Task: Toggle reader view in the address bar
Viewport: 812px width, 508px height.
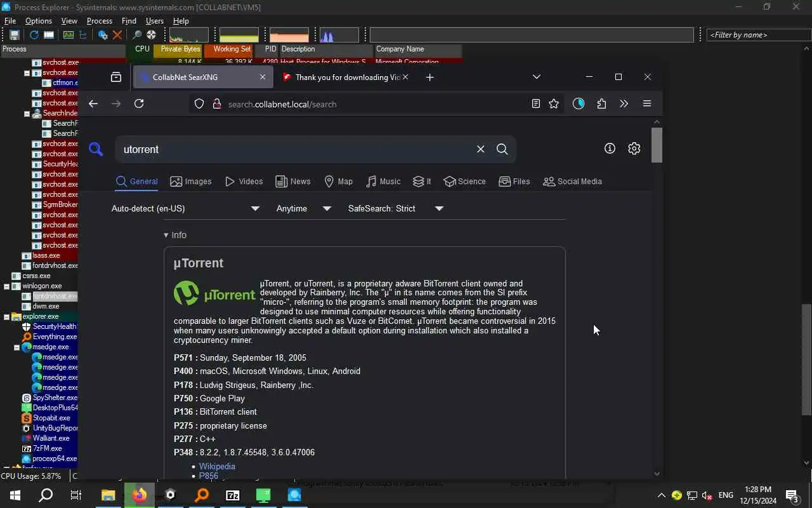Action: click(x=536, y=104)
